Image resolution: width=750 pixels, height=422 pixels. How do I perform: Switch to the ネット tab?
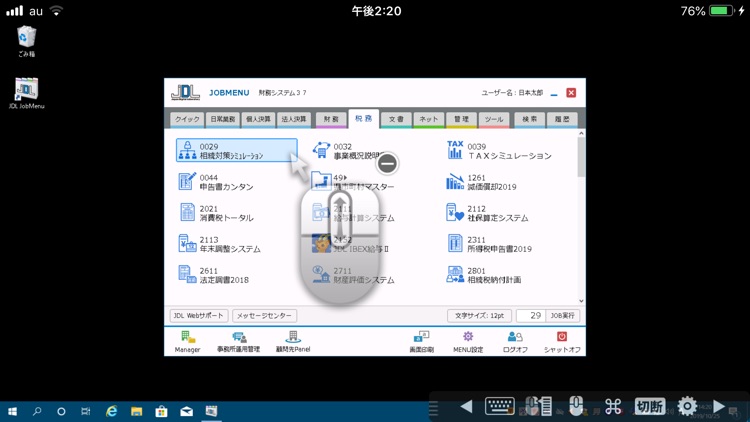[429, 119]
